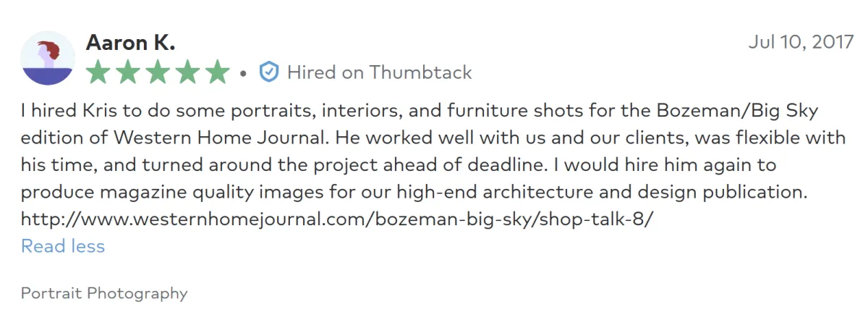Click the blue verified shield icon
Viewport: 868px width, 336px height.
coord(269,72)
